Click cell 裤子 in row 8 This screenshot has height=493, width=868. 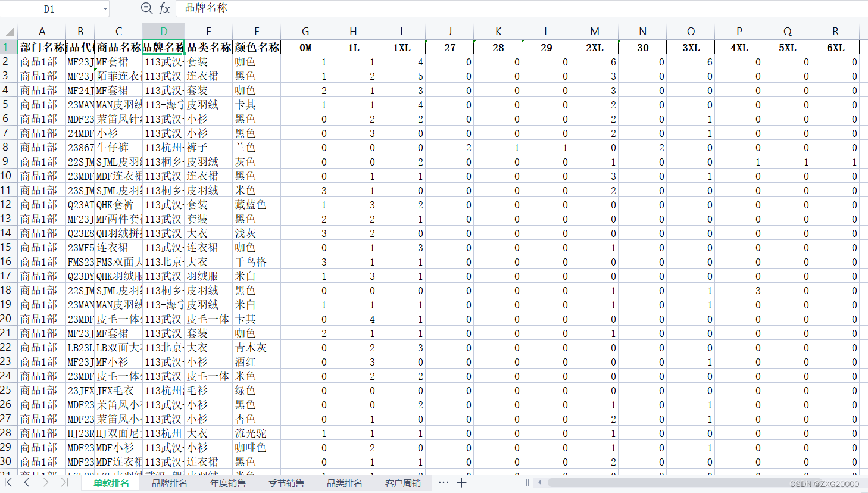coord(208,147)
